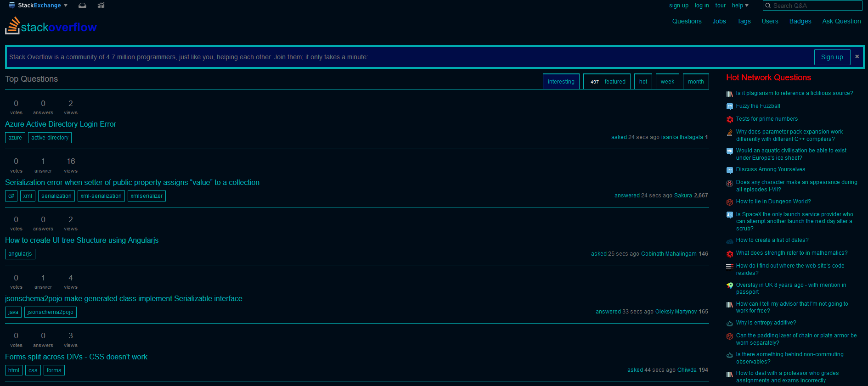Click the icon beside the professor grades question
The image size is (868, 386).
pos(729,374)
